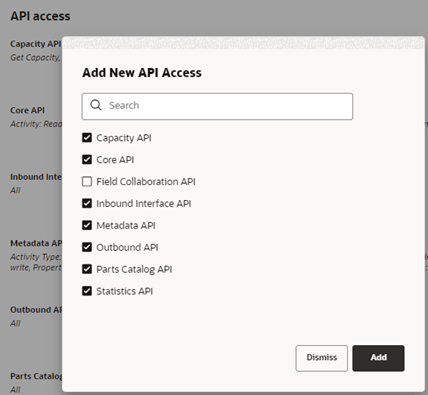428x395 pixels.
Task: Click the Add button
Action: point(378,358)
